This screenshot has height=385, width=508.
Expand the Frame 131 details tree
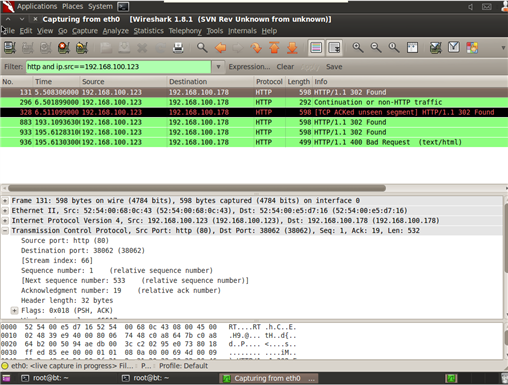pos(5,201)
